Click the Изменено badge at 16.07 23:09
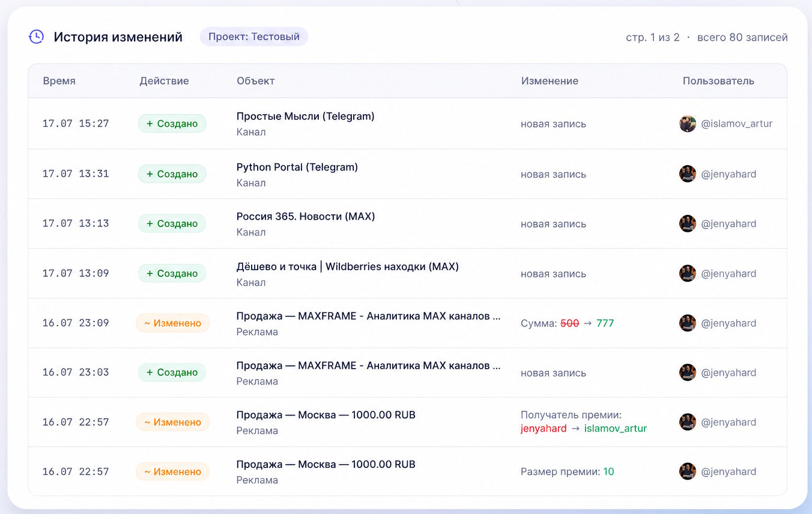The image size is (812, 514). pyautogui.click(x=172, y=323)
